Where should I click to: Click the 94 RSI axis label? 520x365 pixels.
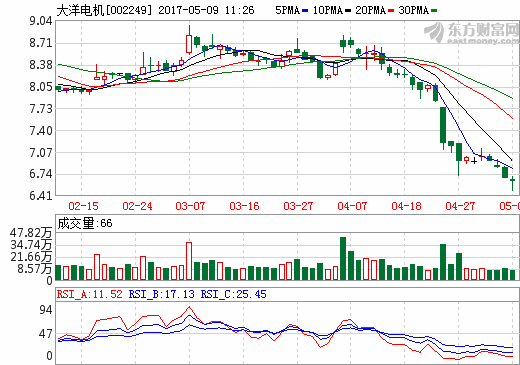click(x=46, y=310)
